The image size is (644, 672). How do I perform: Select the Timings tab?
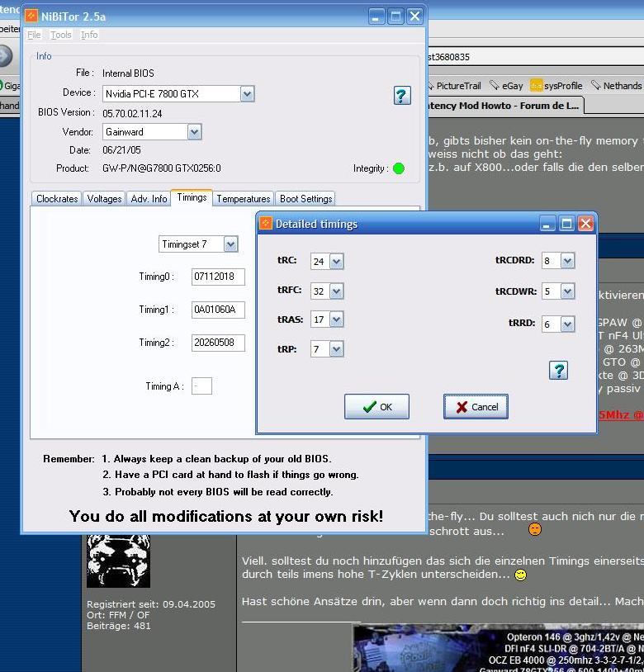tap(192, 197)
